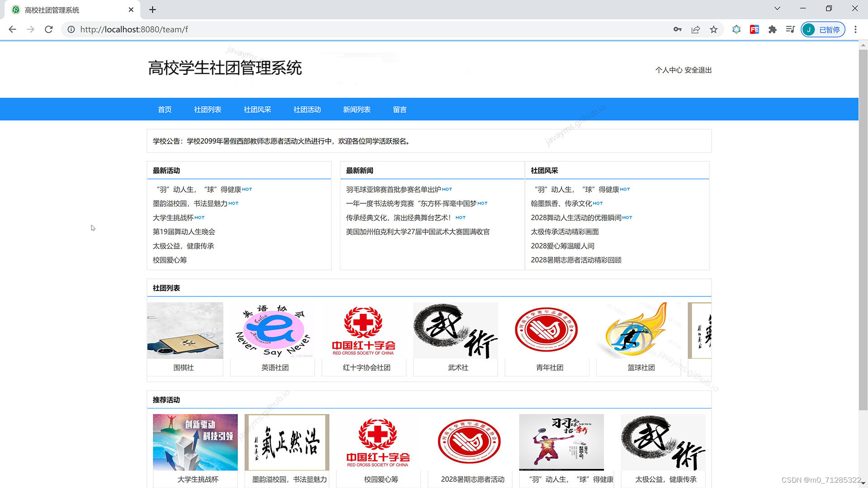Click the page vertical scrollbar

(x=863, y=226)
